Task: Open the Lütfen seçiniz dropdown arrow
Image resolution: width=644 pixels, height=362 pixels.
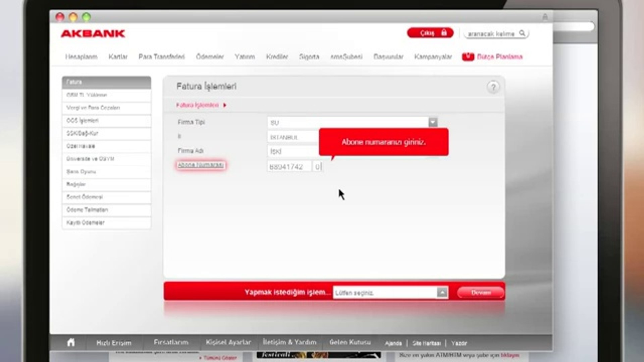Action: pyautogui.click(x=442, y=293)
